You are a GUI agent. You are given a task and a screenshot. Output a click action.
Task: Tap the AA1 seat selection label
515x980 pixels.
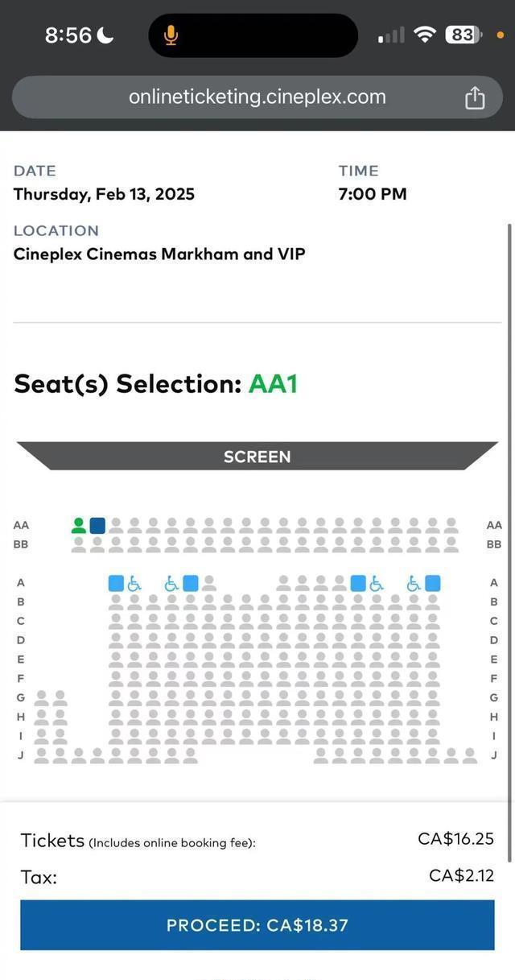click(273, 384)
